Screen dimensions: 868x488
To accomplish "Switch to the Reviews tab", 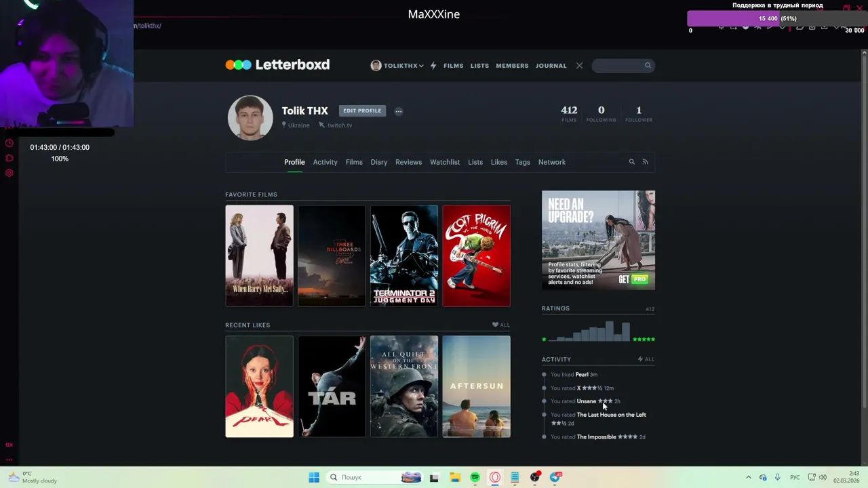I will (x=408, y=162).
